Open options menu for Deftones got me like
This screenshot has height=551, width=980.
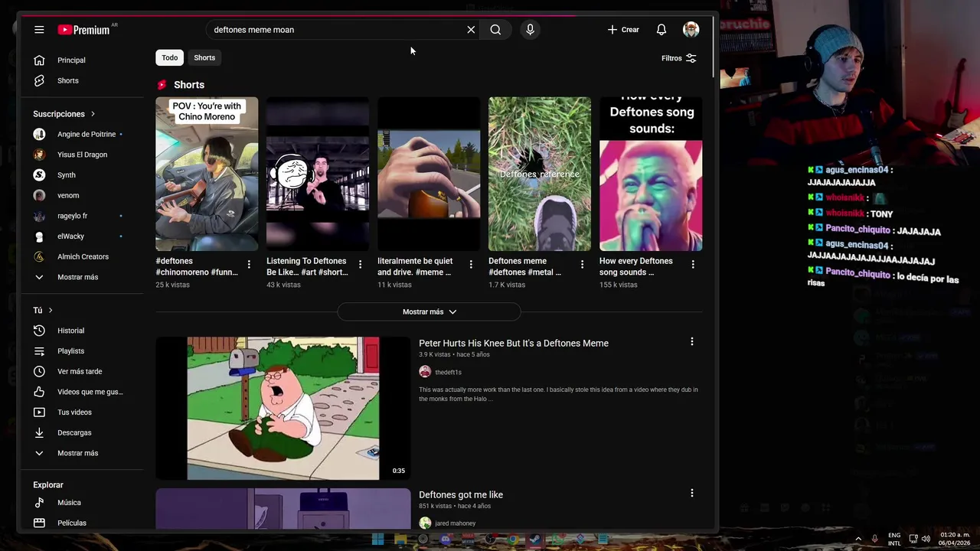tap(692, 494)
